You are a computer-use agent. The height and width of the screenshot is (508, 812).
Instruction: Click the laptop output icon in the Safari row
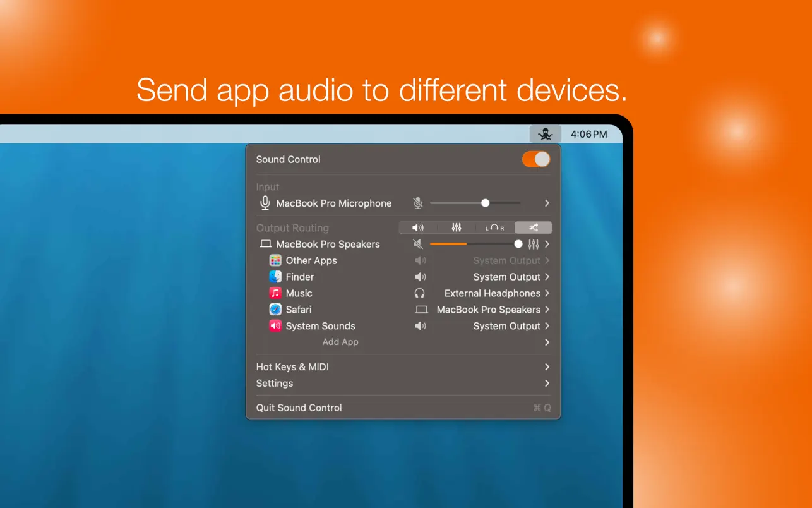tap(421, 310)
